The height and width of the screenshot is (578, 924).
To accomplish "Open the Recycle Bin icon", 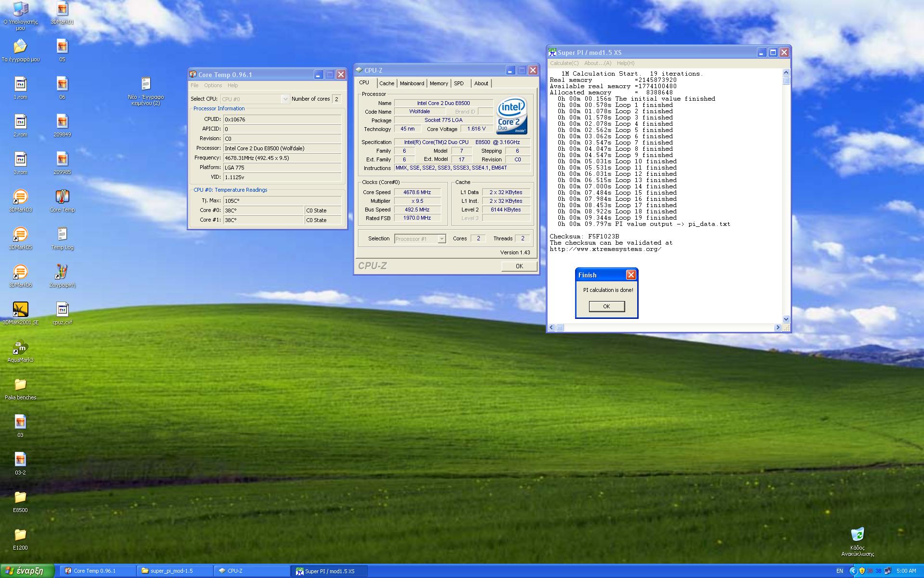I will tap(857, 541).
